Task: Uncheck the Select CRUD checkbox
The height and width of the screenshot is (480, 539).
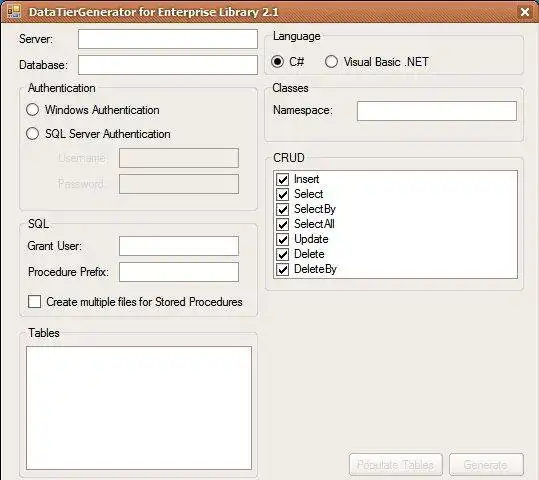Action: (283, 194)
